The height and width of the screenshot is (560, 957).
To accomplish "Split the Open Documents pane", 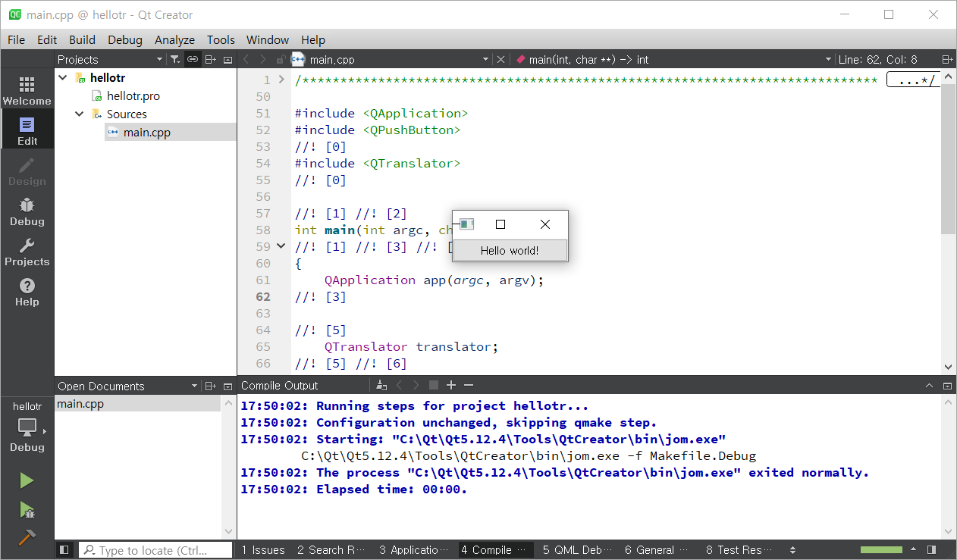I will pyautogui.click(x=211, y=386).
